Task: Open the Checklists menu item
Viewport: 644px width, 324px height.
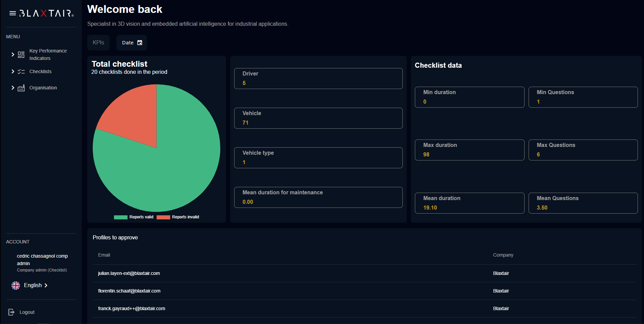Action: 40,71
